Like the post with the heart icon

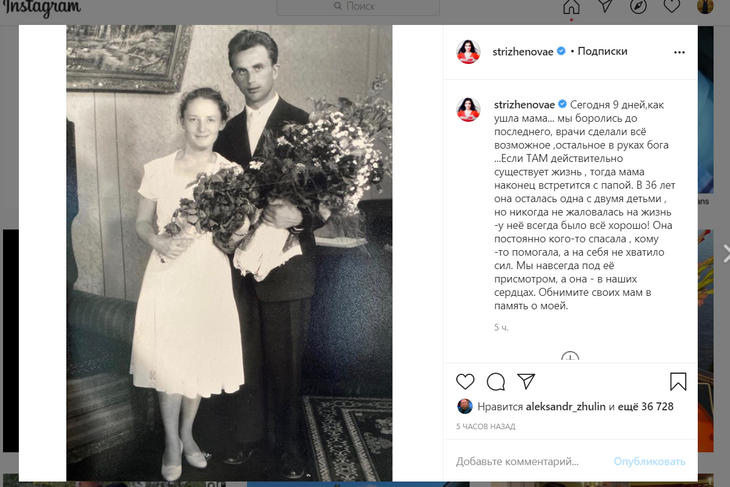pos(465,381)
